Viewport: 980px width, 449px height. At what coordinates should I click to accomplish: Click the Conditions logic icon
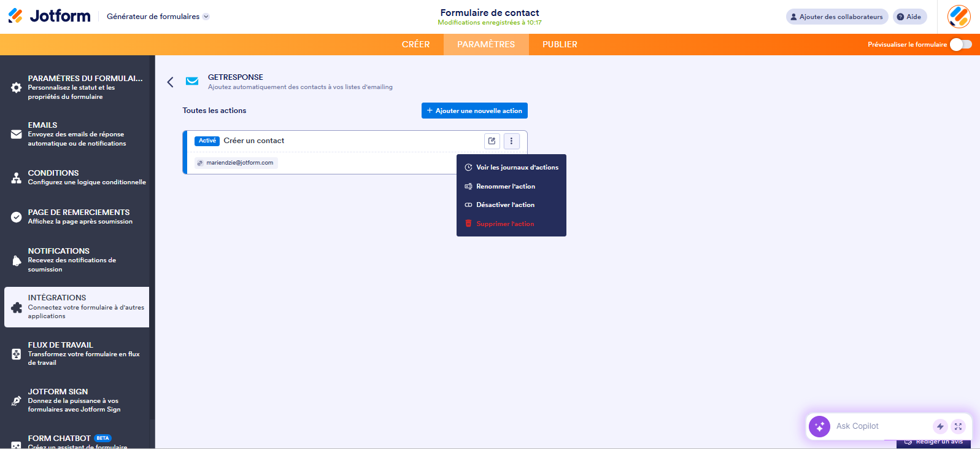pos(17,178)
